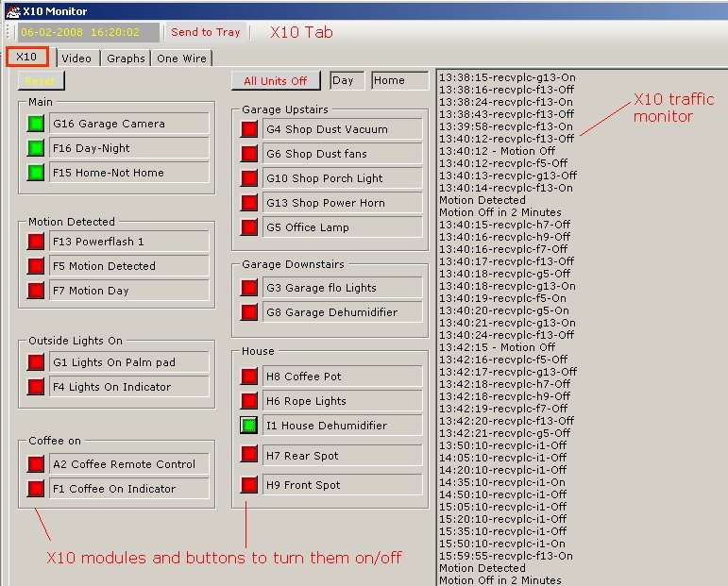This screenshot has width=728, height=586.
Task: Turn on H9 Front Spot
Action: 249,485
